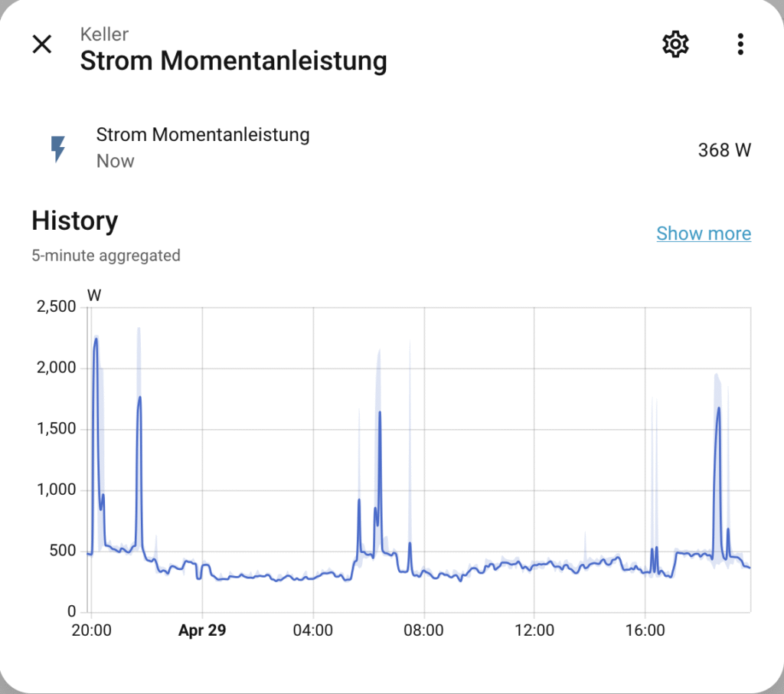Image resolution: width=784 pixels, height=694 pixels.
Task: Click the 16:00 time axis label
Action: (x=645, y=631)
